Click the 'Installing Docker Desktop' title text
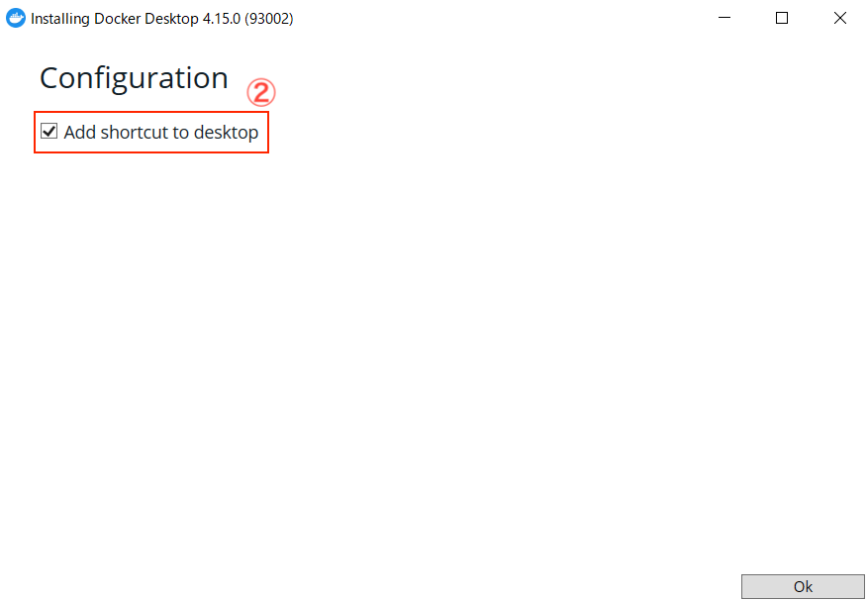 click(115, 18)
